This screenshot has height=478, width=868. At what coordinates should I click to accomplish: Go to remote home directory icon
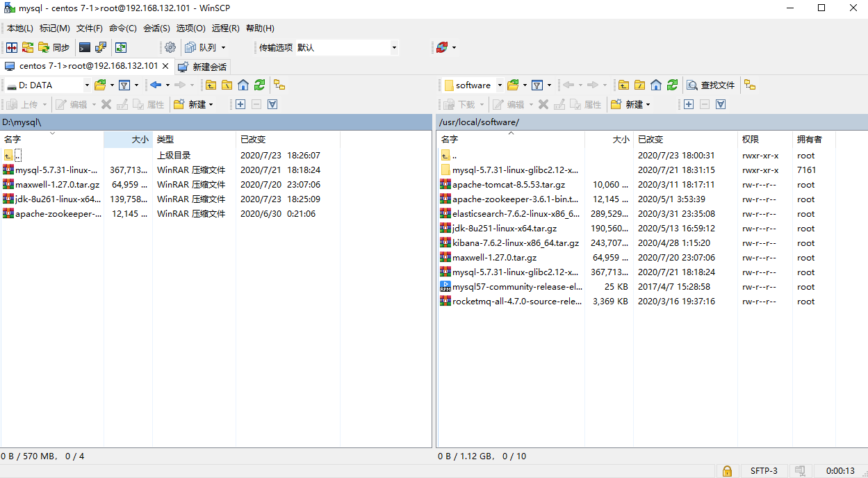[x=656, y=85]
